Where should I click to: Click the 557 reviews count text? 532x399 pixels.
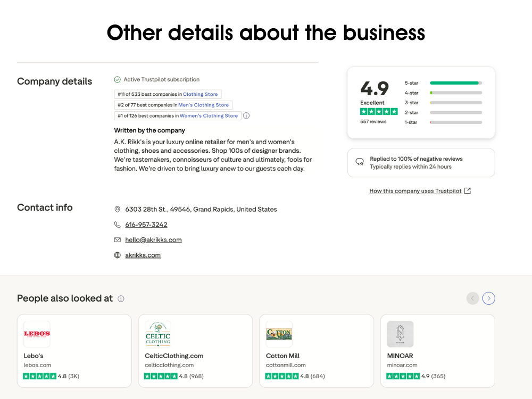point(373,121)
